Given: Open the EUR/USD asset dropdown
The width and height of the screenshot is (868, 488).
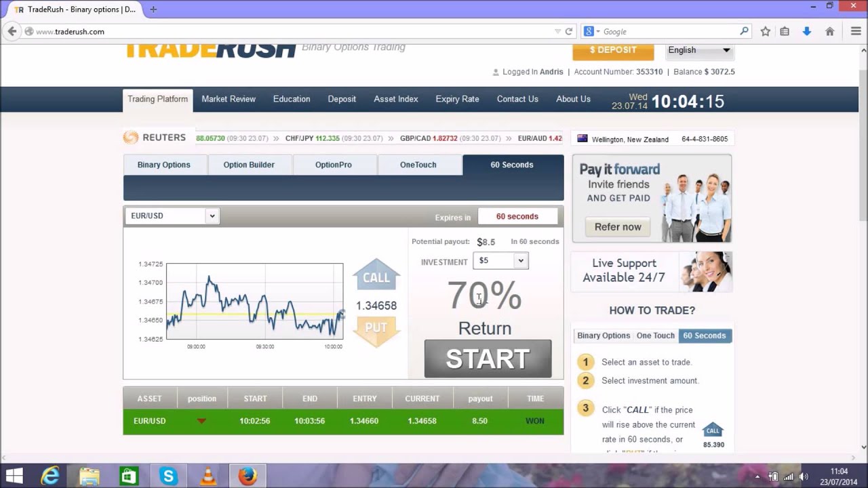Looking at the screenshot, I should pyautogui.click(x=172, y=216).
